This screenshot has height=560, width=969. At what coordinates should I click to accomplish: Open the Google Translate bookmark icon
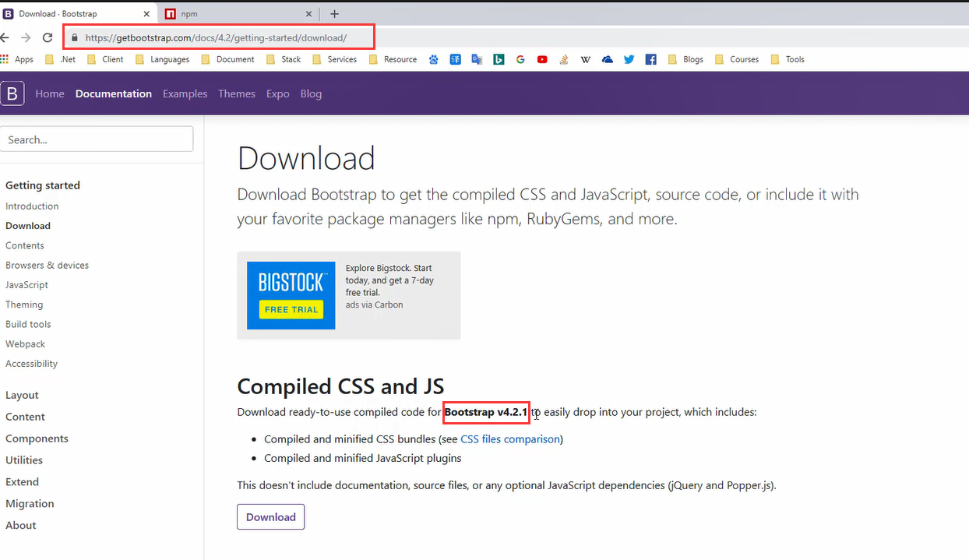click(x=477, y=59)
